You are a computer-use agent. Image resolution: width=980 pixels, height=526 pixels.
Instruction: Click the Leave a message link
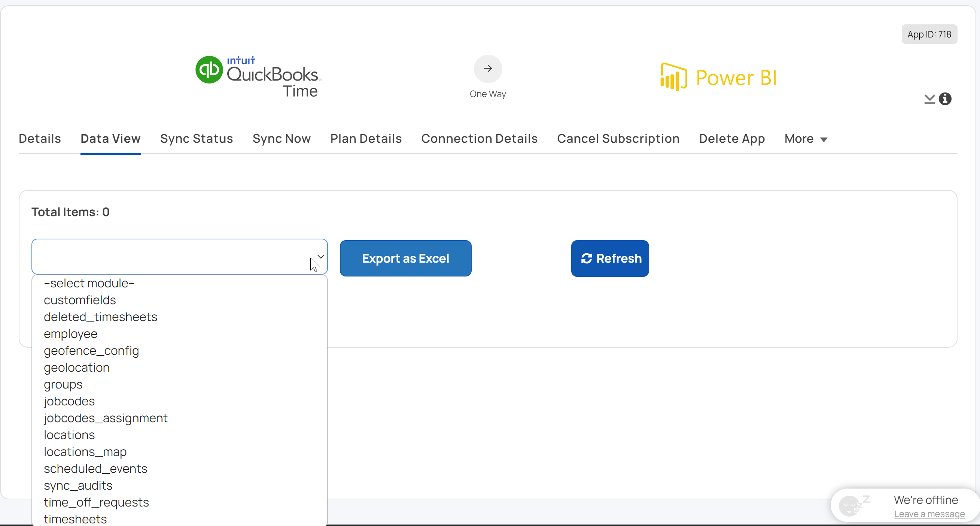(929, 514)
